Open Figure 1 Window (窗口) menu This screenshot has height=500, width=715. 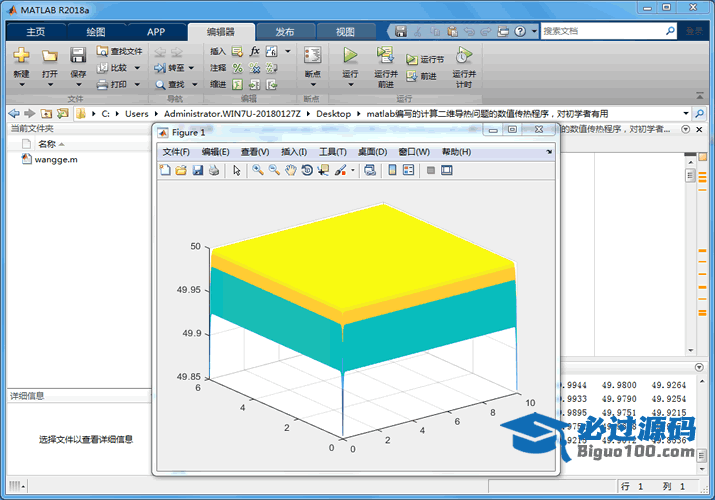(x=414, y=152)
